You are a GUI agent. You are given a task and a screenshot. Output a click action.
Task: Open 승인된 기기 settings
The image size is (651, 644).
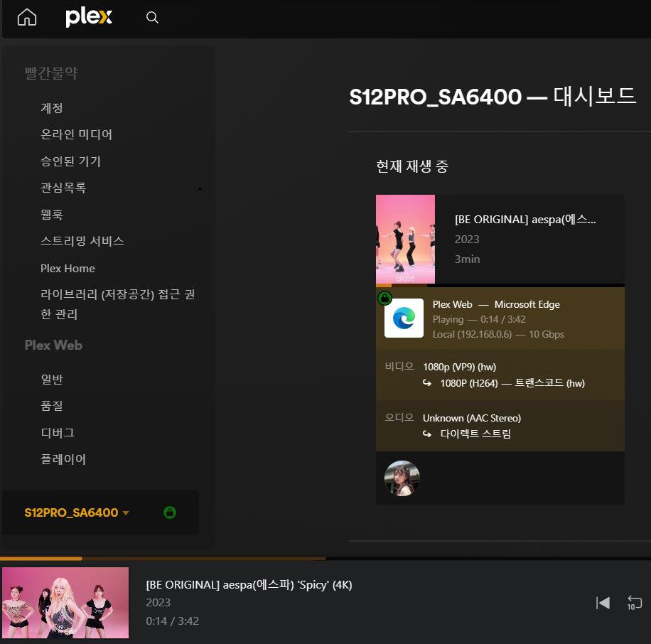pyautogui.click(x=71, y=161)
